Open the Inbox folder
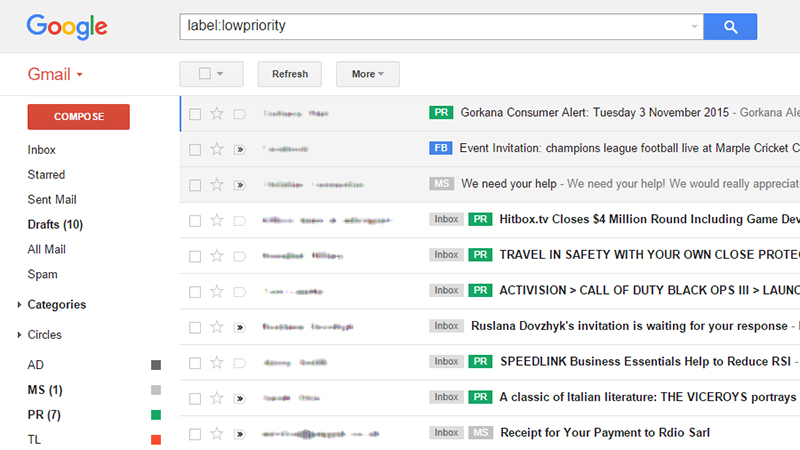 click(41, 150)
